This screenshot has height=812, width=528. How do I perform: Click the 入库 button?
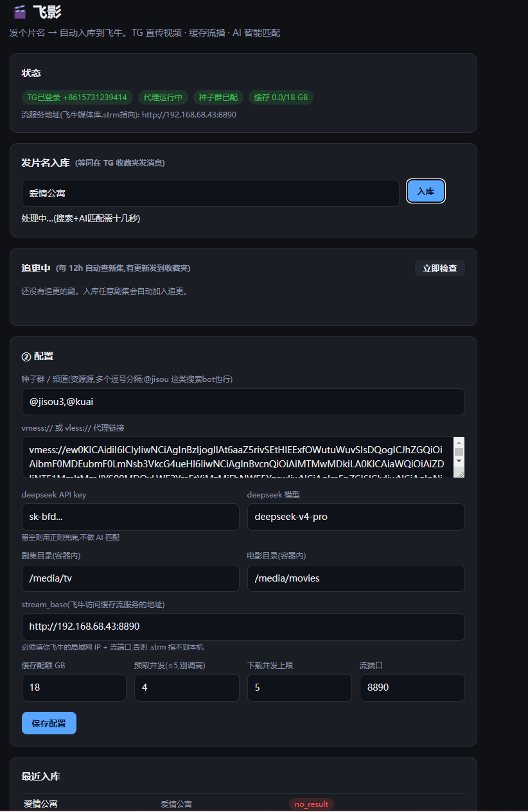coord(426,191)
